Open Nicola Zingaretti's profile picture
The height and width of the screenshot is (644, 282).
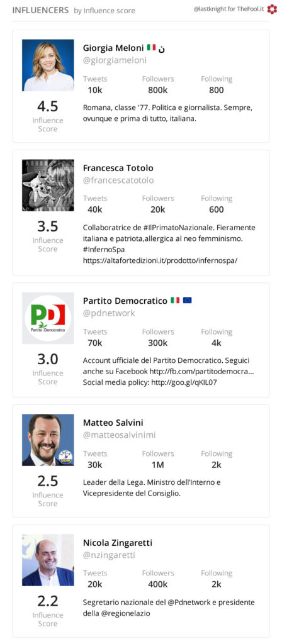pyautogui.click(x=48, y=560)
